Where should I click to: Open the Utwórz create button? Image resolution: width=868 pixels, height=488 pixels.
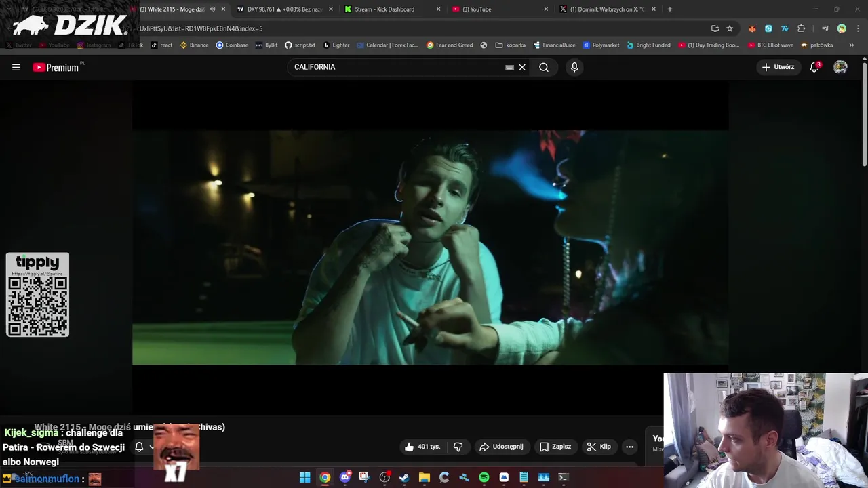(x=778, y=67)
